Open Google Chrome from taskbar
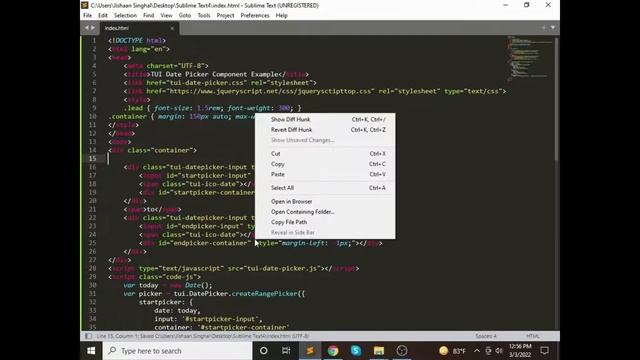Viewport: 640px width, 360px height. (x=333, y=351)
